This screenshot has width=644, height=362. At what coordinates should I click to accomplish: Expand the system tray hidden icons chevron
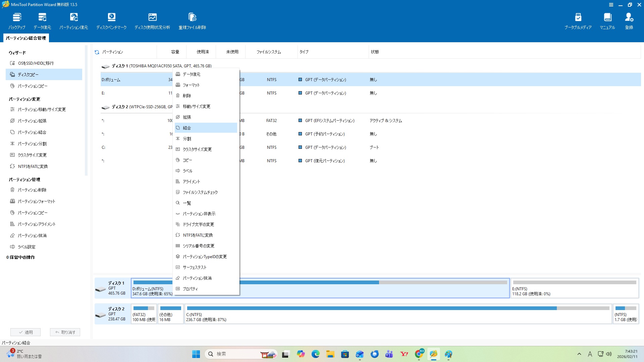(579, 354)
